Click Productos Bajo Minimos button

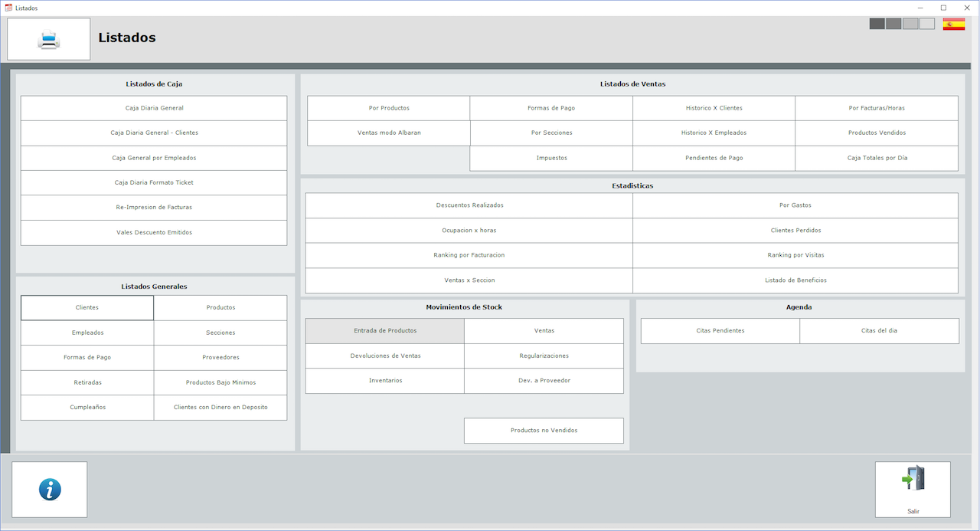[220, 382]
